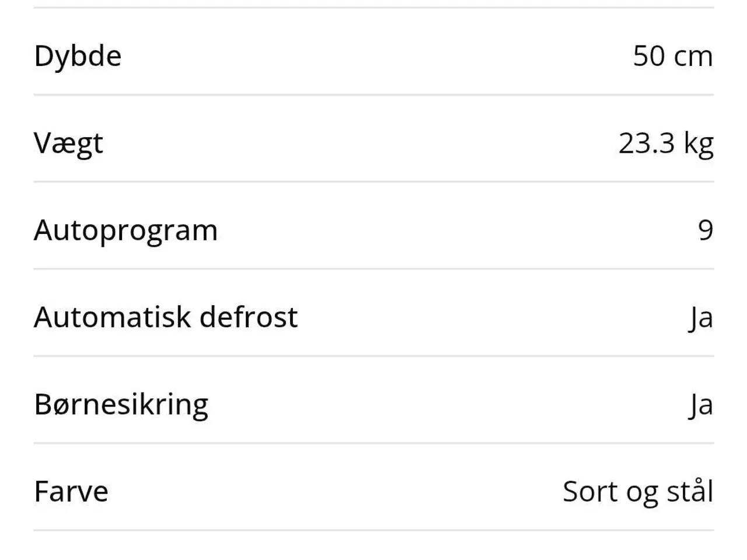The width and height of the screenshot is (747, 560).
Task: Select the Ja value for Børnesikring
Action: coord(701,405)
